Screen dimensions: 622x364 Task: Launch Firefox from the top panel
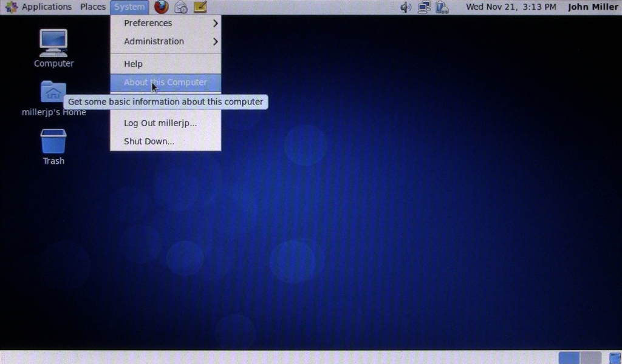(x=161, y=7)
